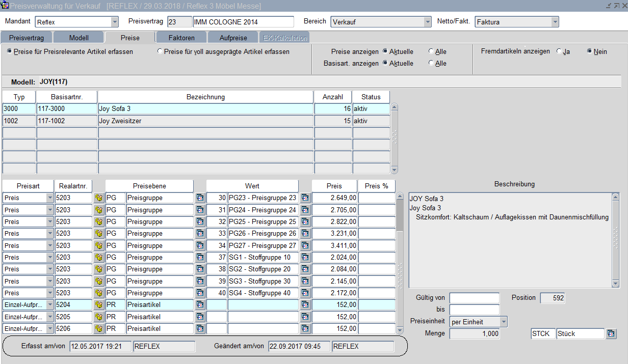Switch to the Faktoren tab
This screenshot has height=364, width=628.
point(181,38)
